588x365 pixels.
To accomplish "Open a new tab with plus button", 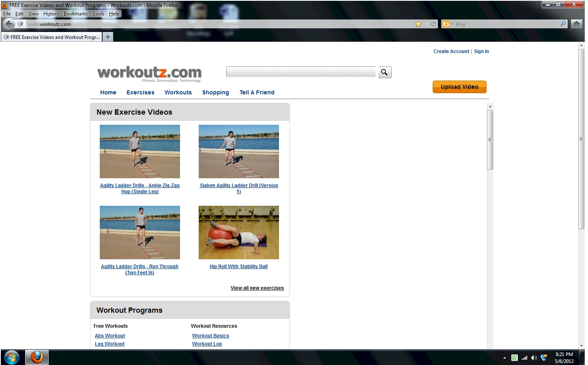I will 107,37.
